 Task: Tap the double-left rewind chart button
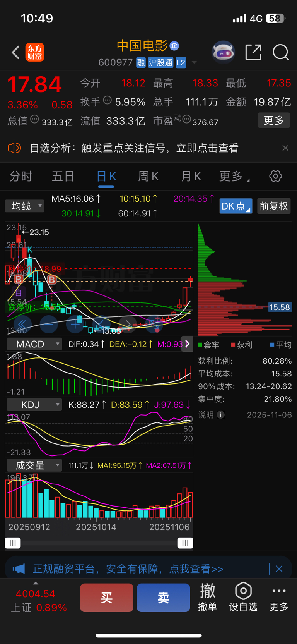pyautogui.click(x=22, y=324)
